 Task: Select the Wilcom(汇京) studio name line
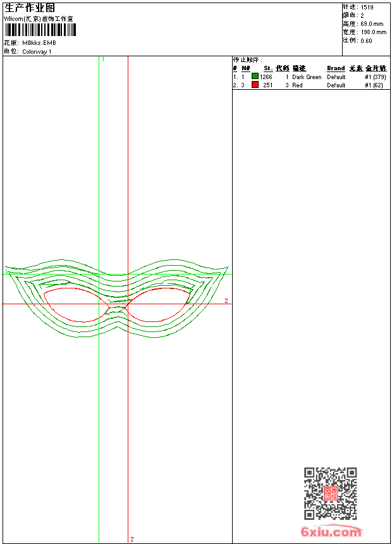tap(39, 19)
